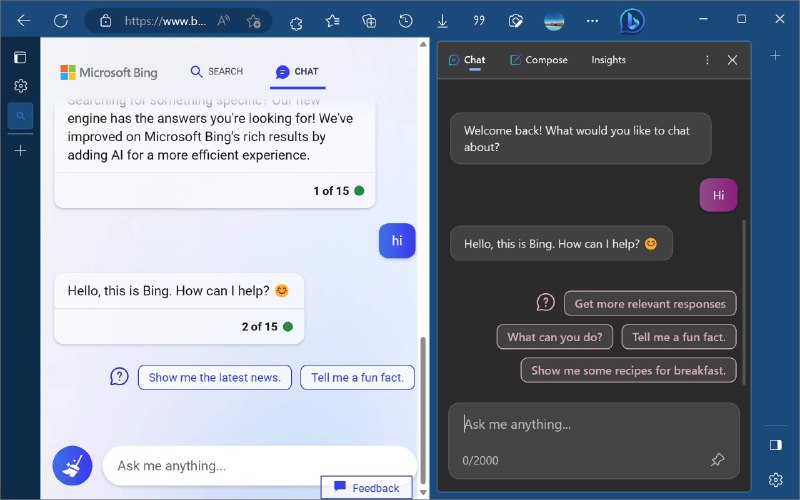Click the sidebar chat scrollbar
This screenshot has width=800, height=500.
click(744, 302)
